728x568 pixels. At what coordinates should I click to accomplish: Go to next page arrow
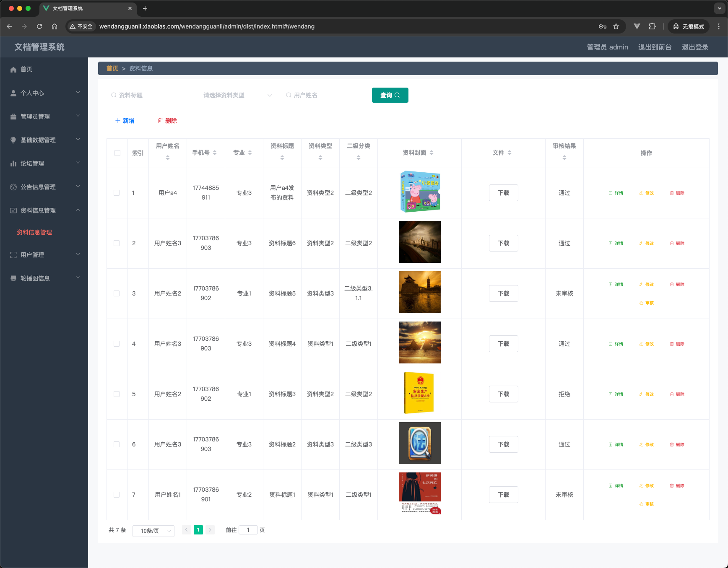click(x=210, y=530)
